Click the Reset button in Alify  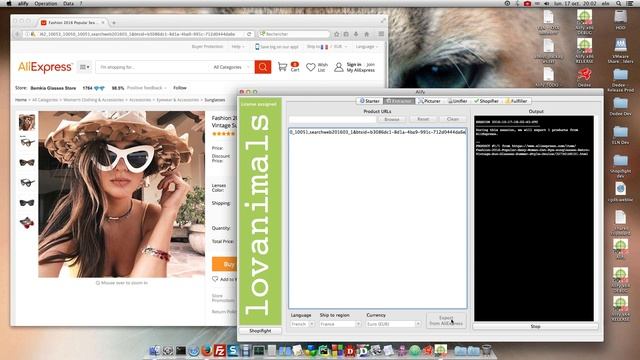(x=423, y=119)
